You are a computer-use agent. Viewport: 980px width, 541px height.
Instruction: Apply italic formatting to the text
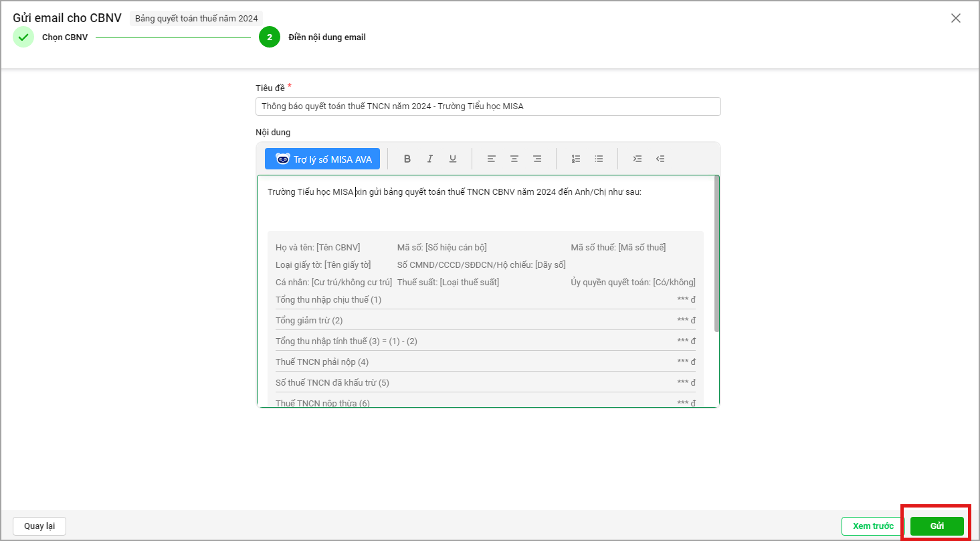click(x=429, y=159)
